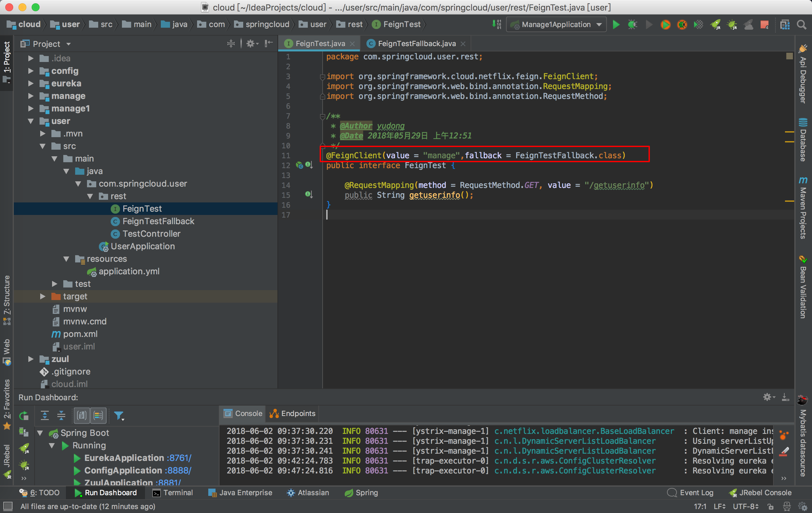The width and height of the screenshot is (812, 513).
Task: Collapse the user module folder
Action: 31,121
